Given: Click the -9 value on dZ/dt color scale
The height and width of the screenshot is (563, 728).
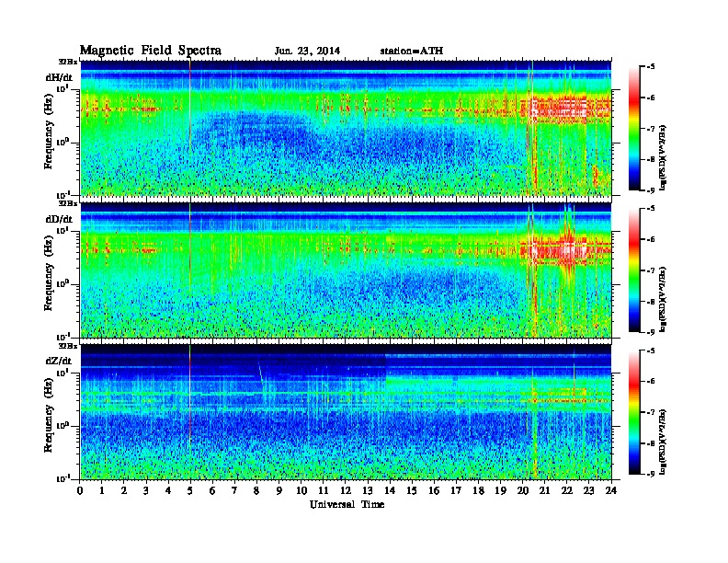Looking at the screenshot, I should pos(651,474).
